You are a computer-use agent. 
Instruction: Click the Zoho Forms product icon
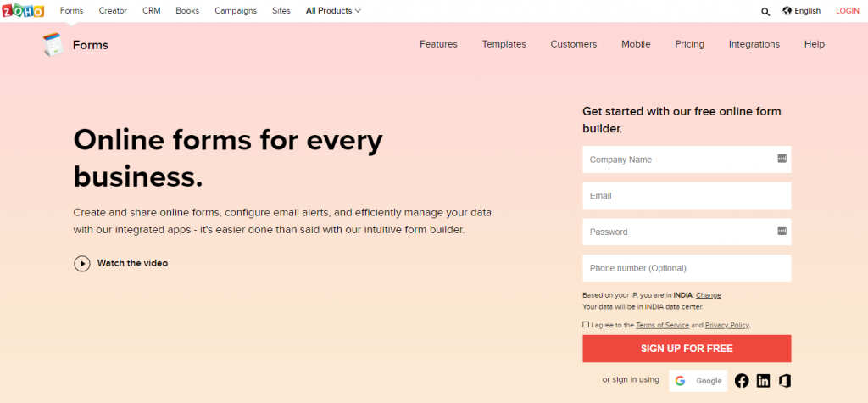pyautogui.click(x=53, y=44)
